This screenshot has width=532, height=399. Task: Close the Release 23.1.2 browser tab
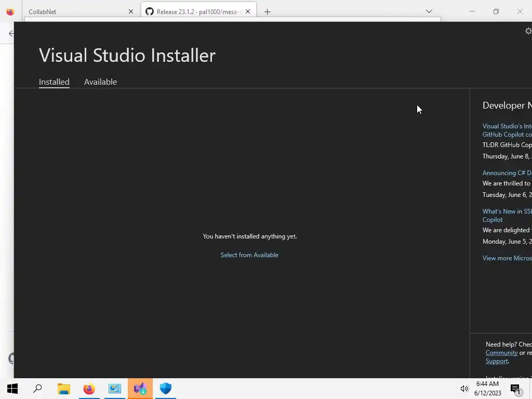coord(248,11)
